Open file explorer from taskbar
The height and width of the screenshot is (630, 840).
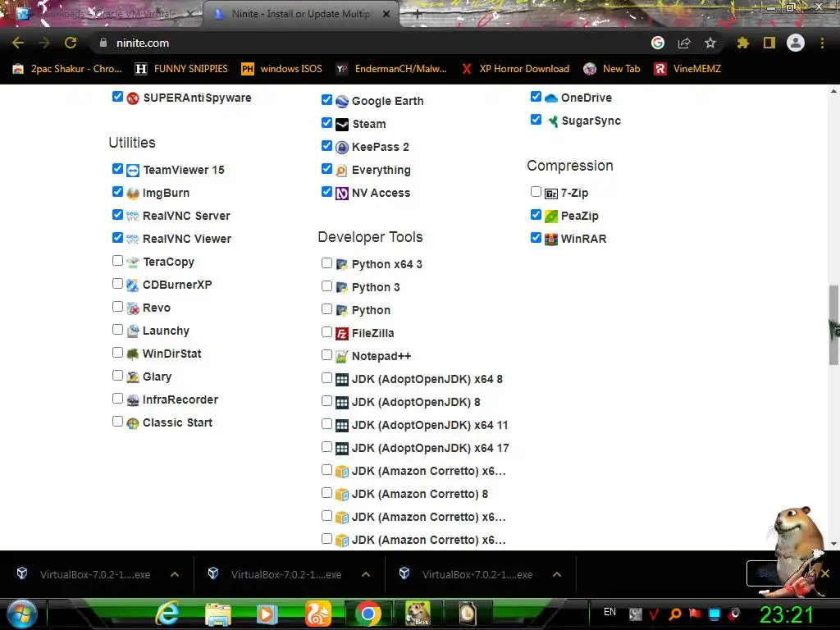pyautogui.click(x=218, y=614)
